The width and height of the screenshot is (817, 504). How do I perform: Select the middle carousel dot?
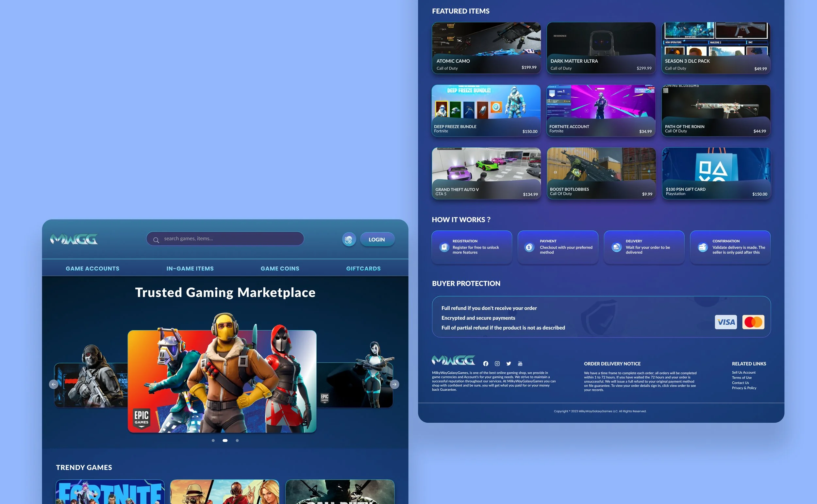225,440
